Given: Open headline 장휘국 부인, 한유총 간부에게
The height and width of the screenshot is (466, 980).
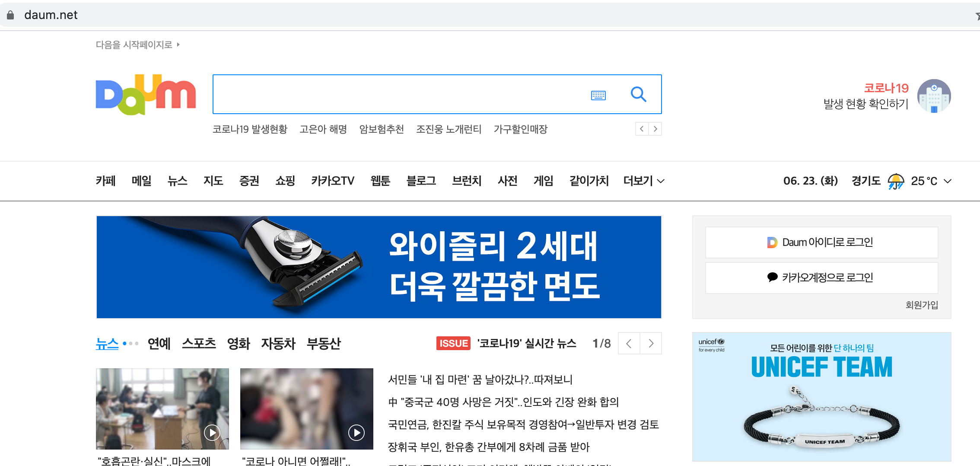Looking at the screenshot, I should coord(489,447).
